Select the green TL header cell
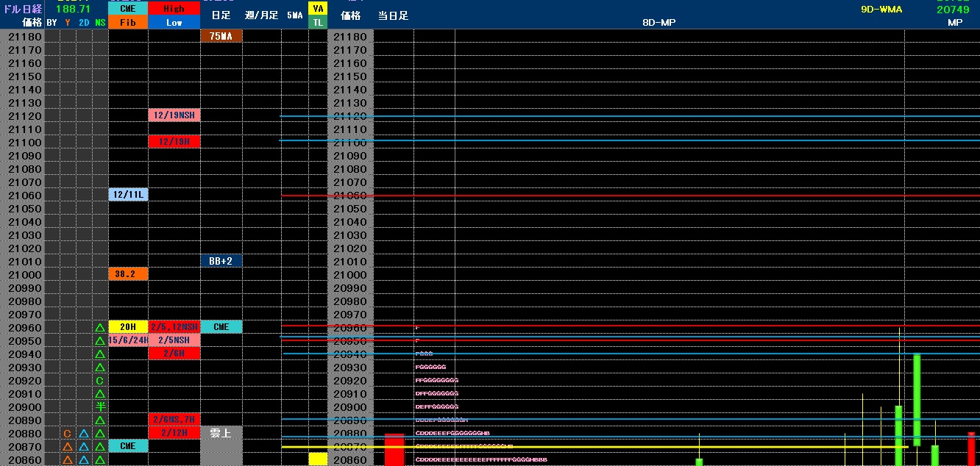The height and width of the screenshot is (466, 980). 318,22
